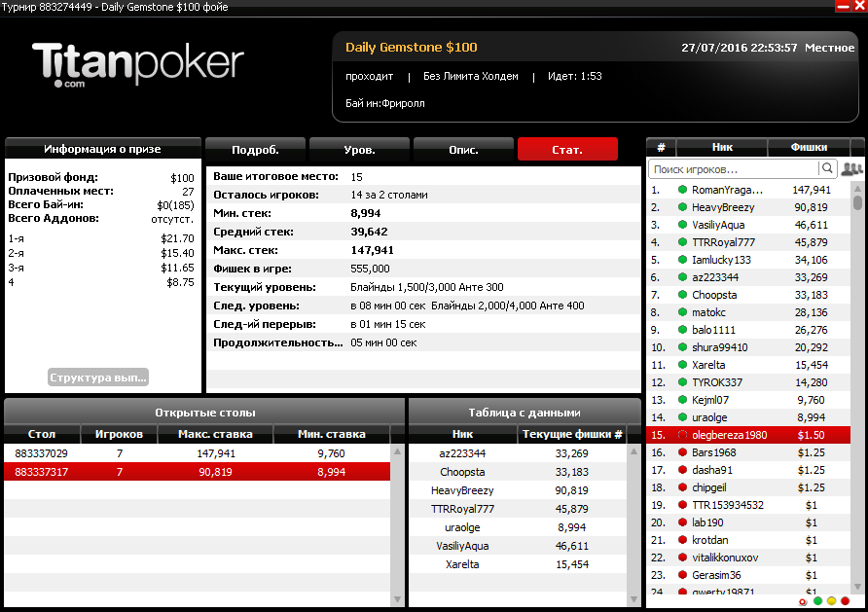Screen dimensions: 868x612
Task: Click the red filled circle in the legend below player list
Action: pyautogui.click(x=846, y=601)
